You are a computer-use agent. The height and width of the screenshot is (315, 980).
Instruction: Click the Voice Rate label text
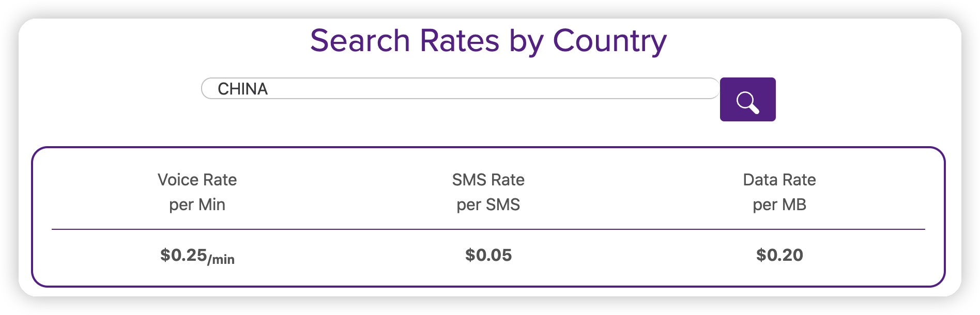(x=197, y=180)
